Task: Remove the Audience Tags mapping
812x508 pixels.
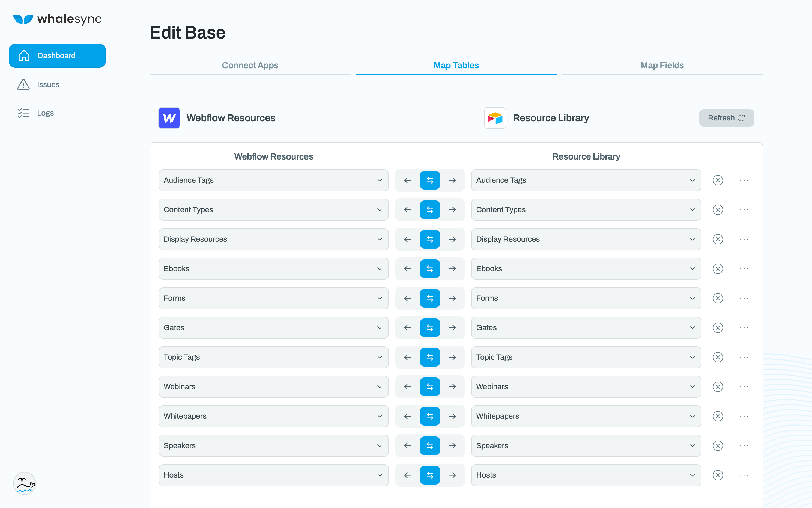Action: click(718, 181)
